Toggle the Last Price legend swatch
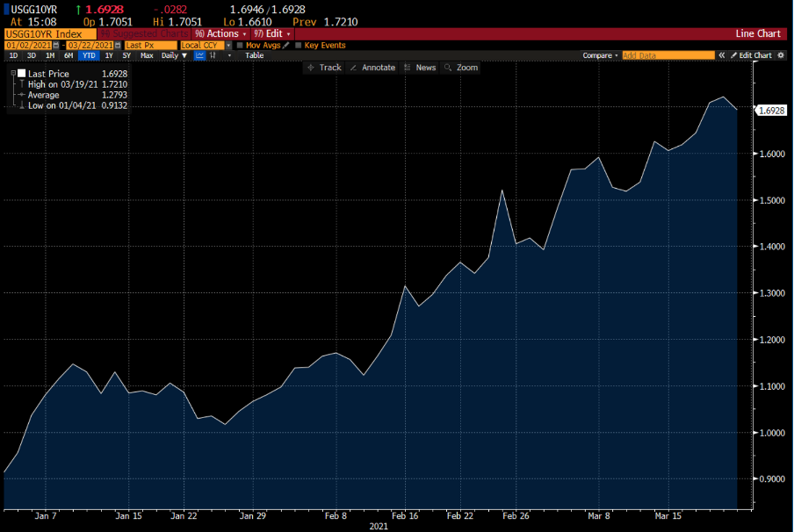The height and width of the screenshot is (532, 794). pyautogui.click(x=21, y=75)
